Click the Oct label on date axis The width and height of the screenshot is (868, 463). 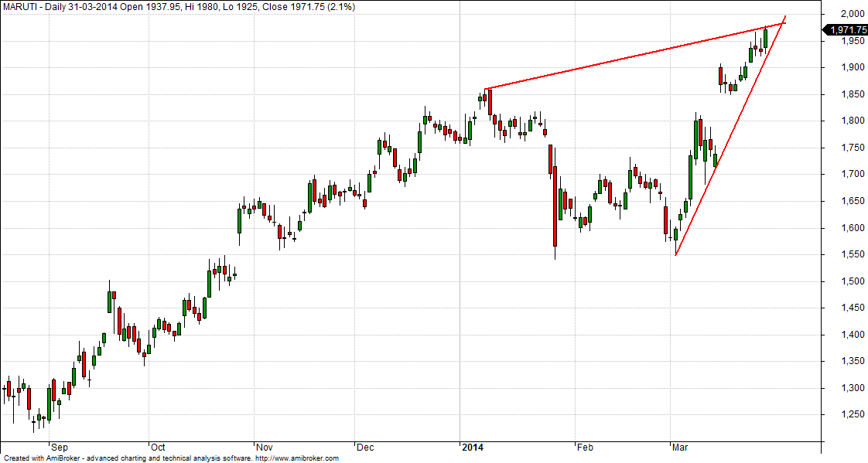158,447
